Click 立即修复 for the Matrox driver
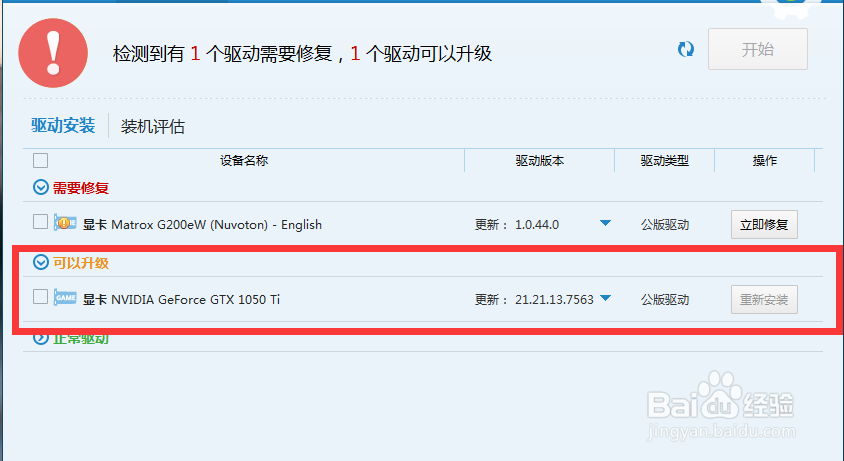844x461 pixels. click(764, 225)
